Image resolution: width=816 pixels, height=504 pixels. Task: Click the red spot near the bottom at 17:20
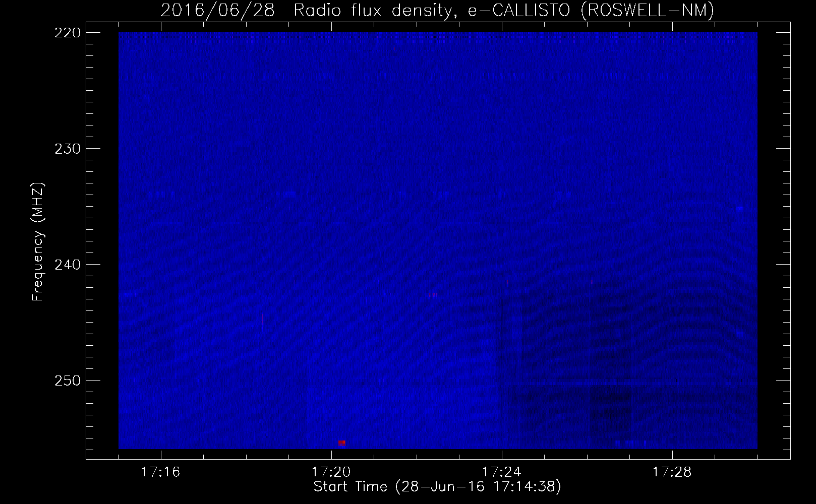(342, 443)
